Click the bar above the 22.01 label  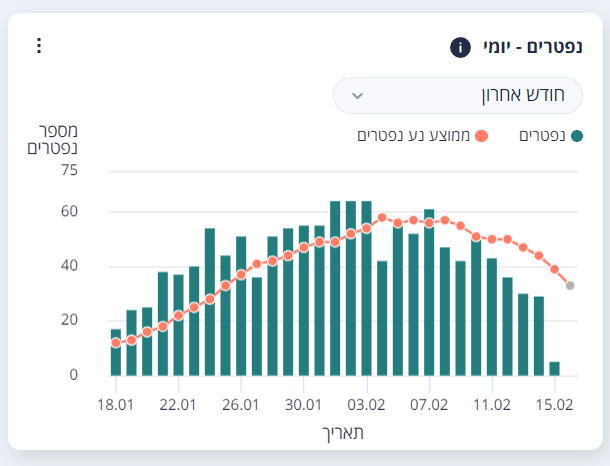coord(178,325)
